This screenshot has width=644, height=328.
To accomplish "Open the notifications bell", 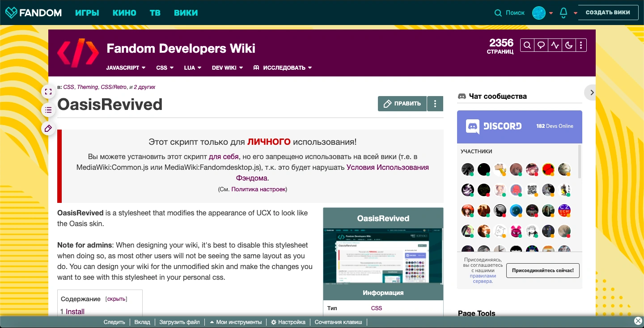I will coord(563,13).
